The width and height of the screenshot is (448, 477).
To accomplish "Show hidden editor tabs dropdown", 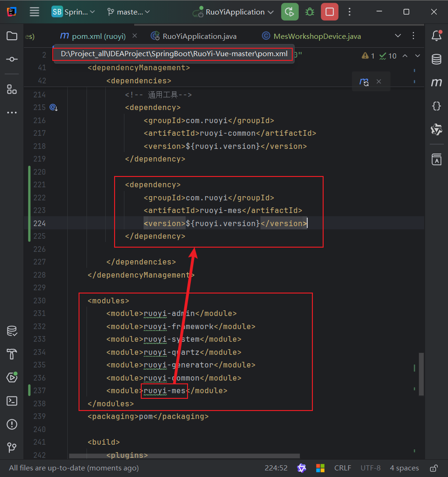I will 398,36.
